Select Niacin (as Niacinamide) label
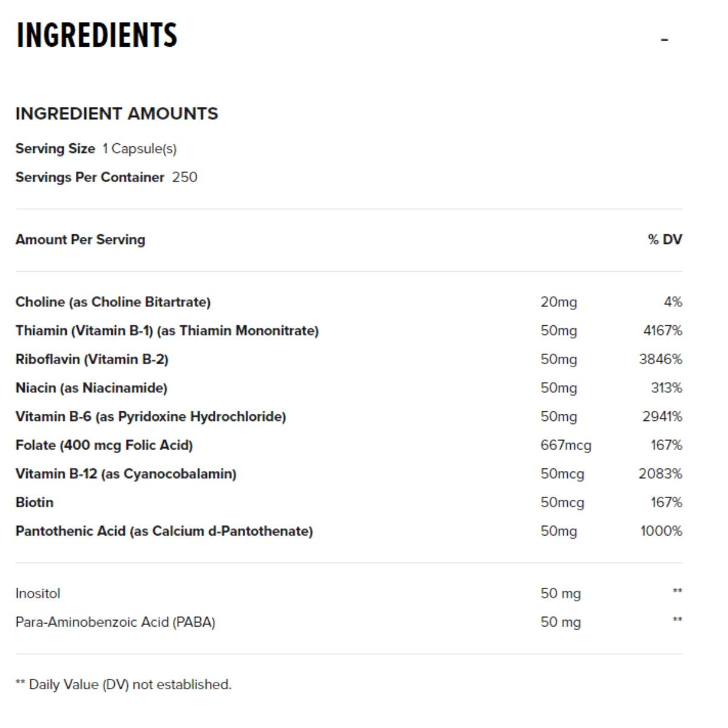728x728 pixels. tap(91, 388)
